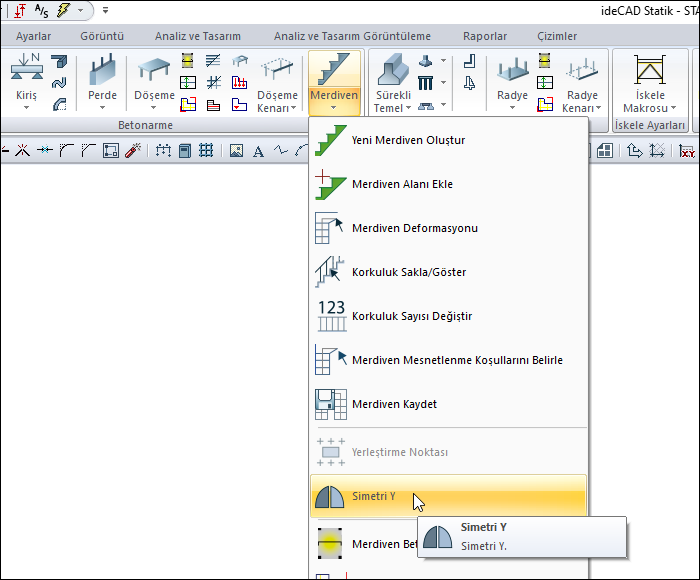Click the Radye raft foundation icon
This screenshot has height=580, width=700.
pos(512,69)
